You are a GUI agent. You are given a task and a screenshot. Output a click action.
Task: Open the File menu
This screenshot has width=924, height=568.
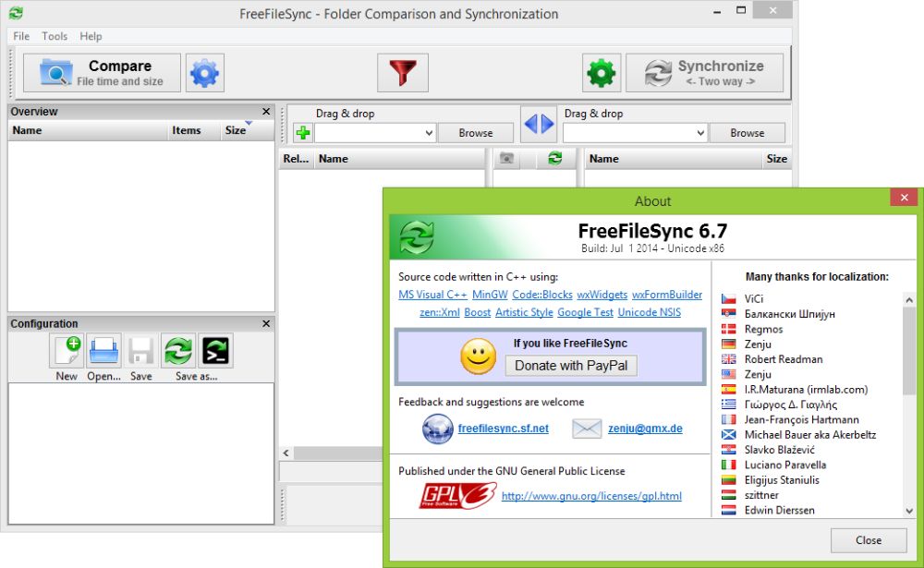(21, 36)
